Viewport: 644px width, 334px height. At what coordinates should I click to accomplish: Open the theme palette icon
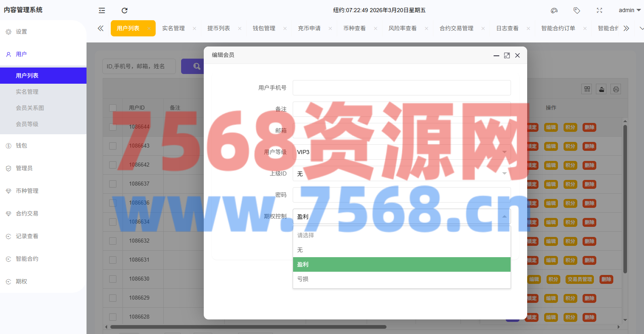tap(554, 11)
